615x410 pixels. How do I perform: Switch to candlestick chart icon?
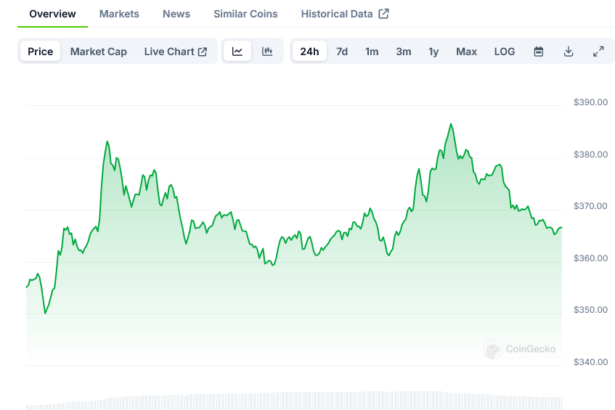click(267, 52)
